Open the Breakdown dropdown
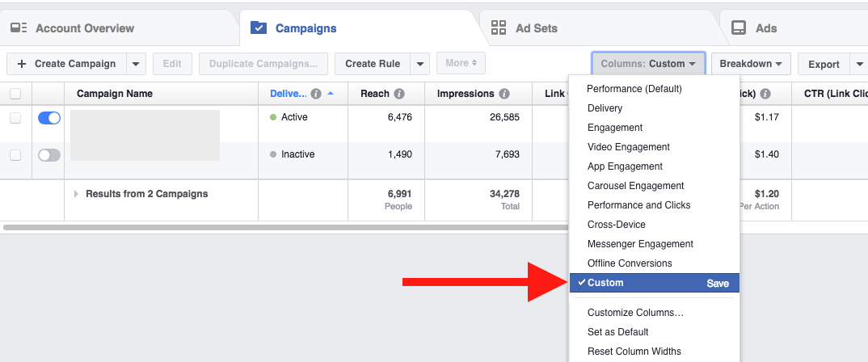The image size is (868, 362). pyautogui.click(x=751, y=64)
